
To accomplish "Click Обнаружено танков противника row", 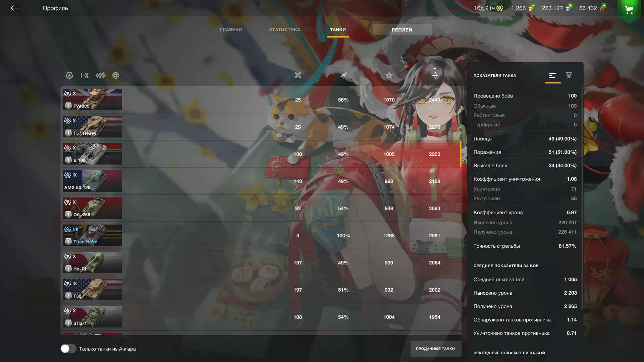I will (525, 320).
